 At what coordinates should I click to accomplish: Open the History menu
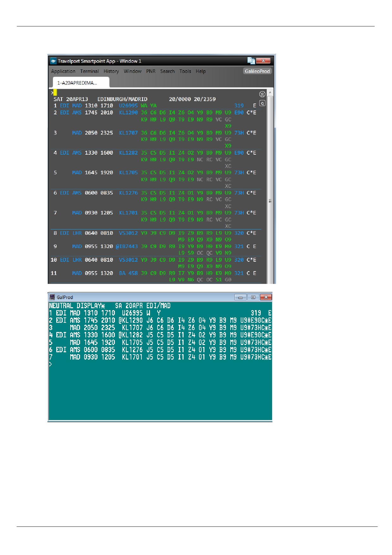tap(111, 71)
